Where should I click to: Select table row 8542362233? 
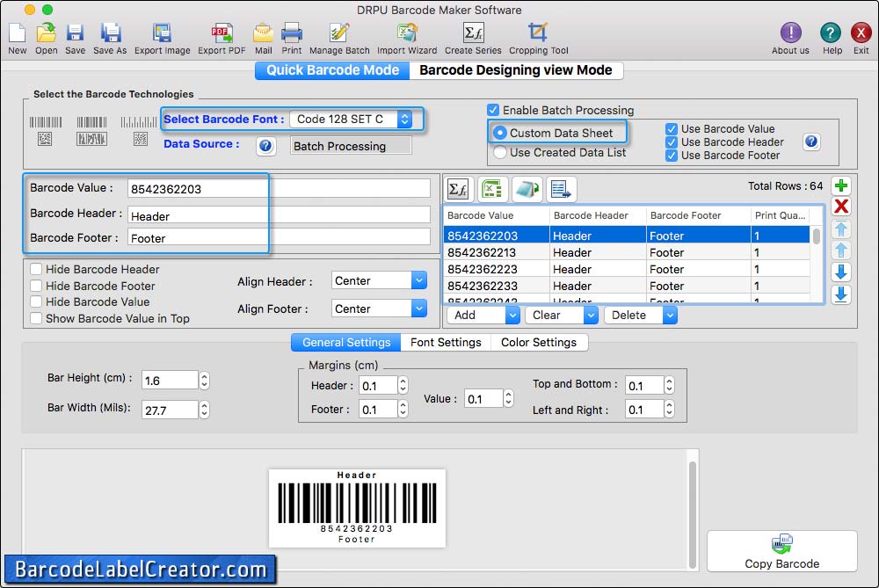627,286
